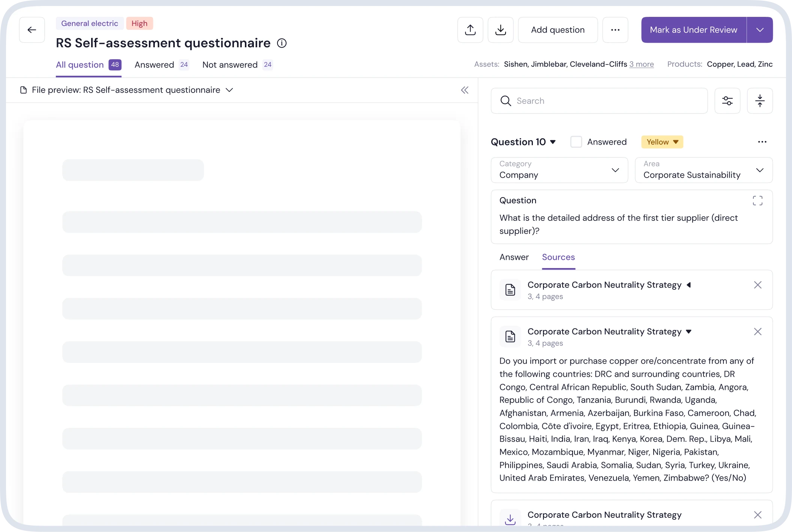Click the download icon button in header
Image resolution: width=792 pixels, height=532 pixels.
point(501,30)
